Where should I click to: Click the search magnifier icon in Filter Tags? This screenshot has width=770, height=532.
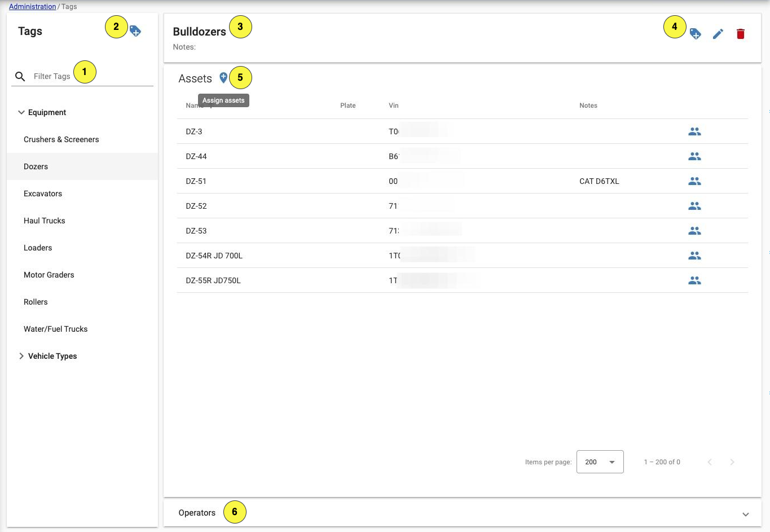click(x=20, y=76)
